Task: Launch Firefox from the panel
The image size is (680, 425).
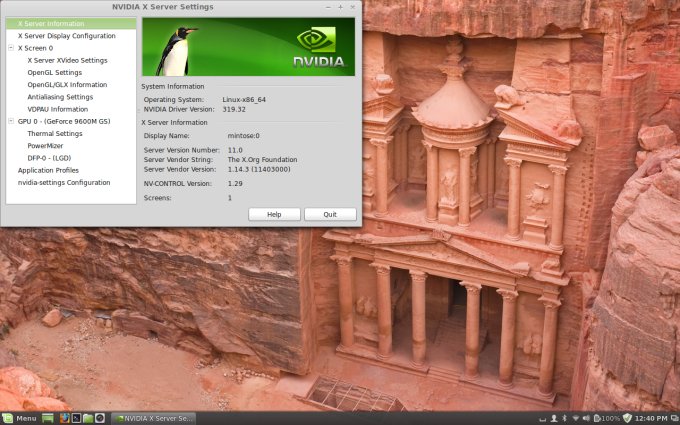Action: pyautogui.click(x=65, y=418)
